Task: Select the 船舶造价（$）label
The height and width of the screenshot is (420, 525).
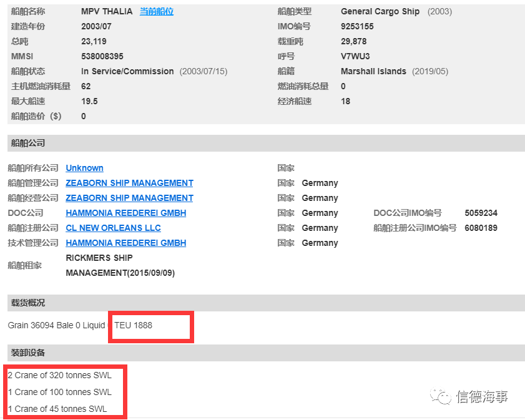Action: [36, 116]
